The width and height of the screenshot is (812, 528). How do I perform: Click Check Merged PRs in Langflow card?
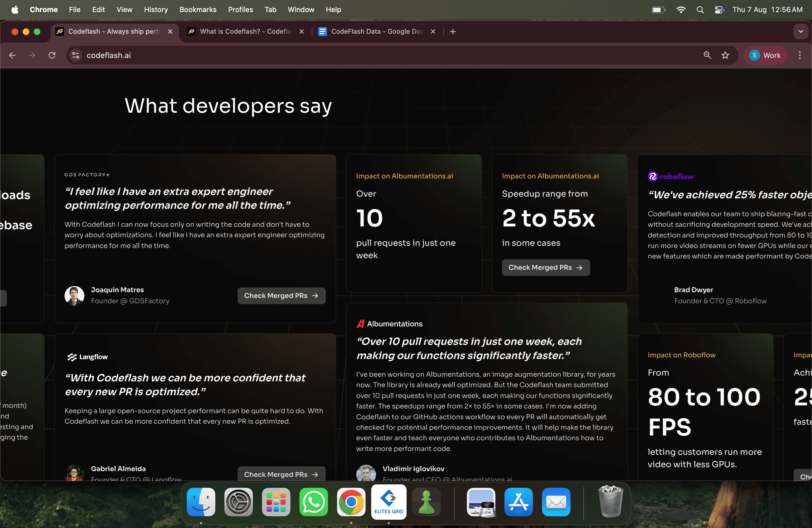tap(281, 474)
